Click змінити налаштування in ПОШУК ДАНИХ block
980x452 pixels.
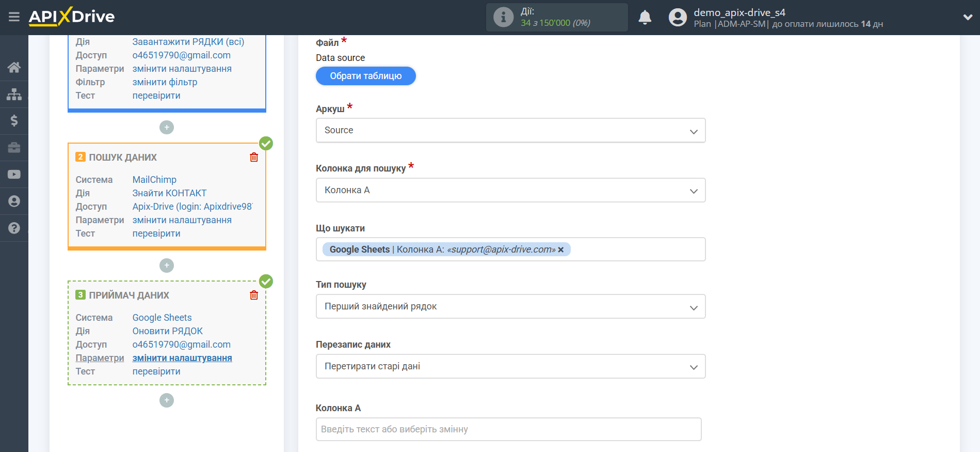point(182,220)
